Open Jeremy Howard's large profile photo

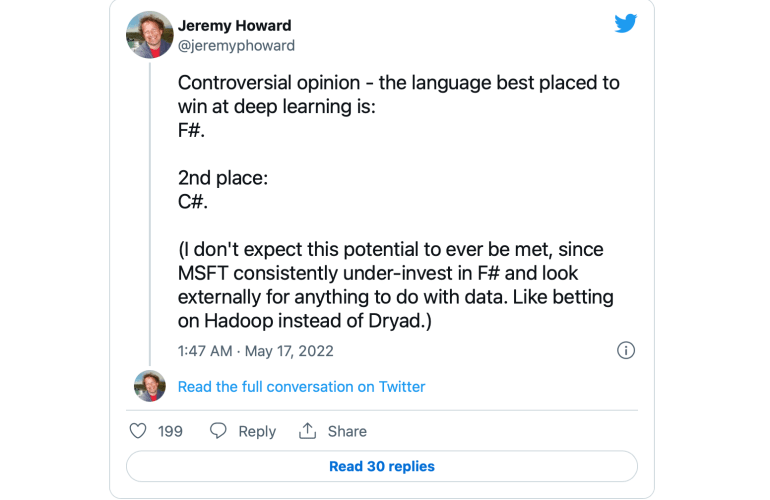point(150,35)
